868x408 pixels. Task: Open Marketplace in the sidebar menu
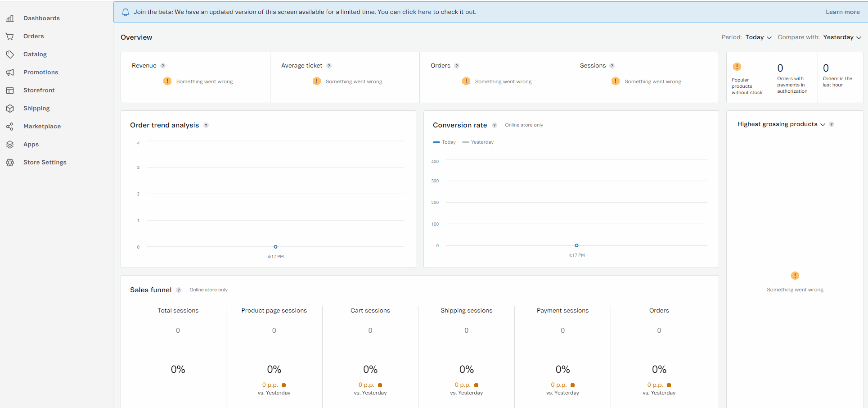tap(42, 127)
